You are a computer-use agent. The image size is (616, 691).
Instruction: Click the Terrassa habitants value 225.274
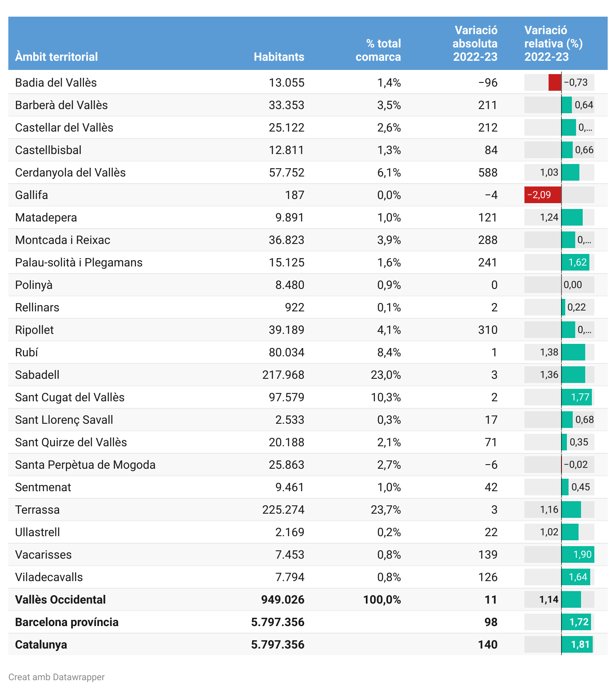[x=283, y=510]
